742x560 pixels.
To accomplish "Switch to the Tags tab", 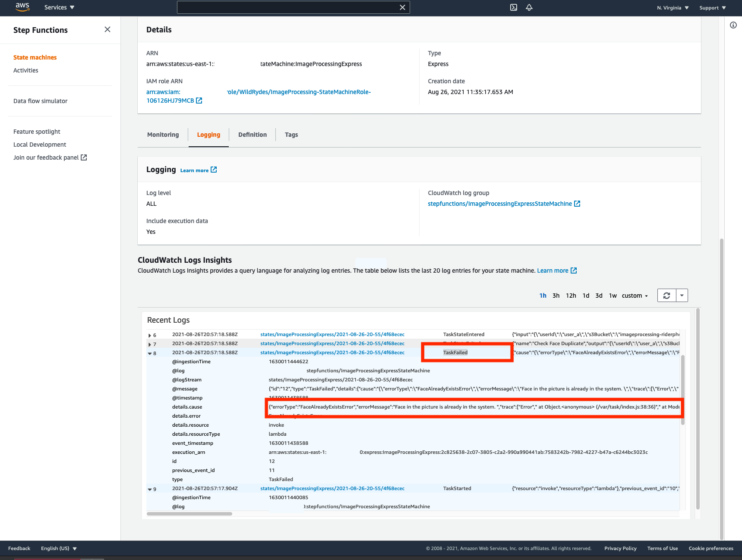I will point(291,135).
